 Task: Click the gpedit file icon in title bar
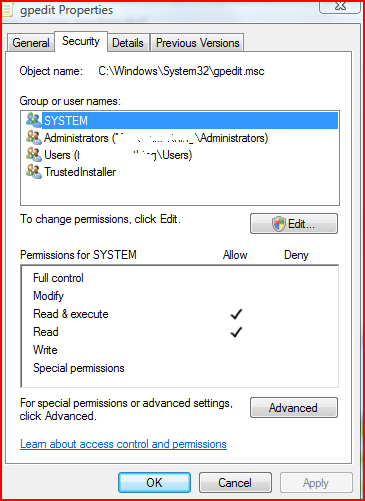click(7, 10)
